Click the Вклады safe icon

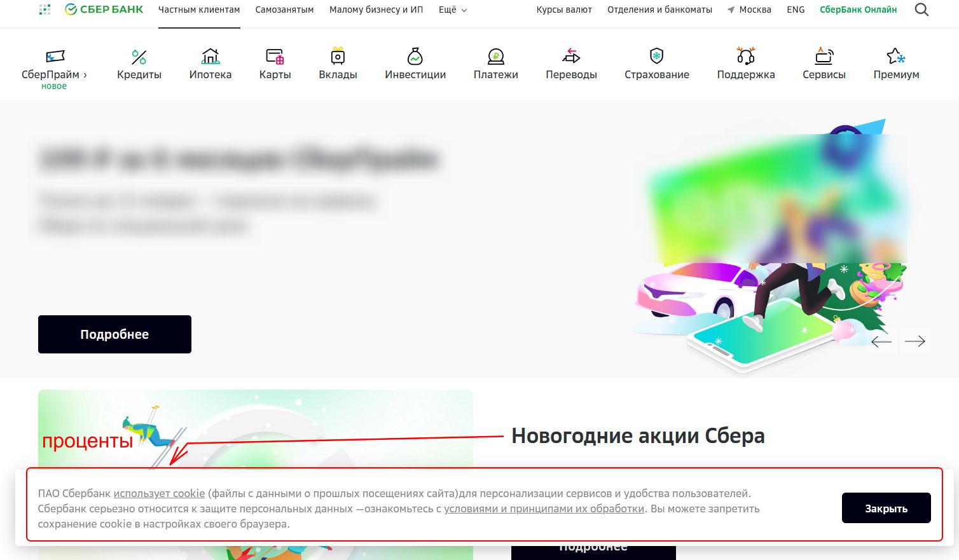tap(338, 57)
